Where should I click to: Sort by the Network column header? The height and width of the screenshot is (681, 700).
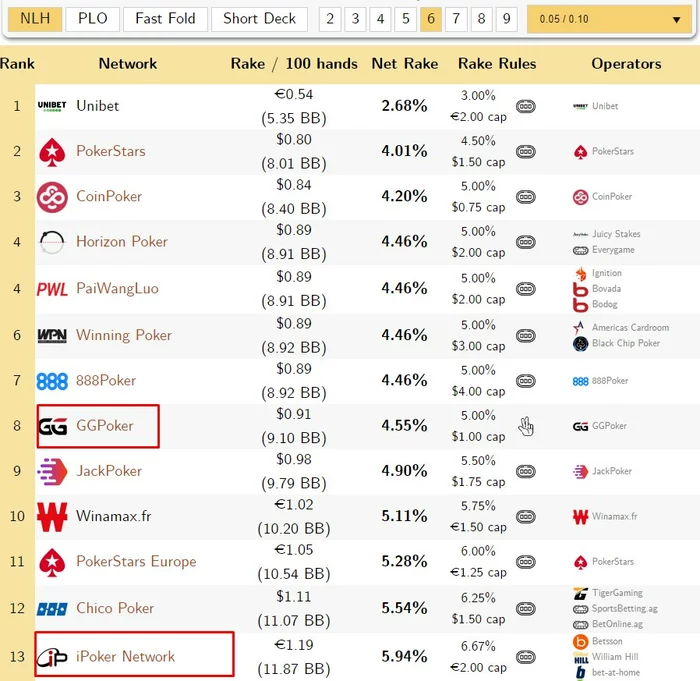(128, 63)
